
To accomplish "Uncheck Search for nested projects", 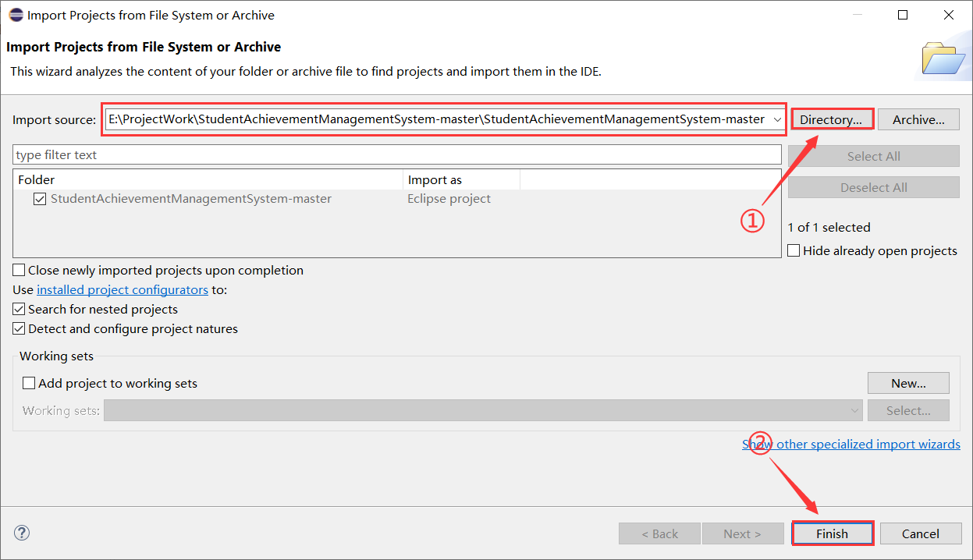I will [x=19, y=310].
